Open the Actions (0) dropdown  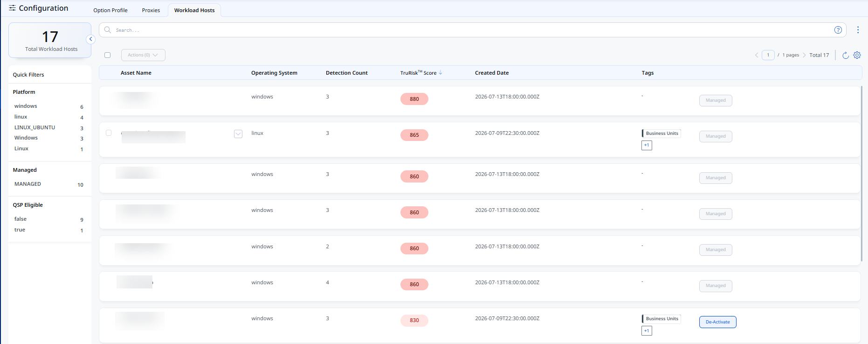click(143, 55)
